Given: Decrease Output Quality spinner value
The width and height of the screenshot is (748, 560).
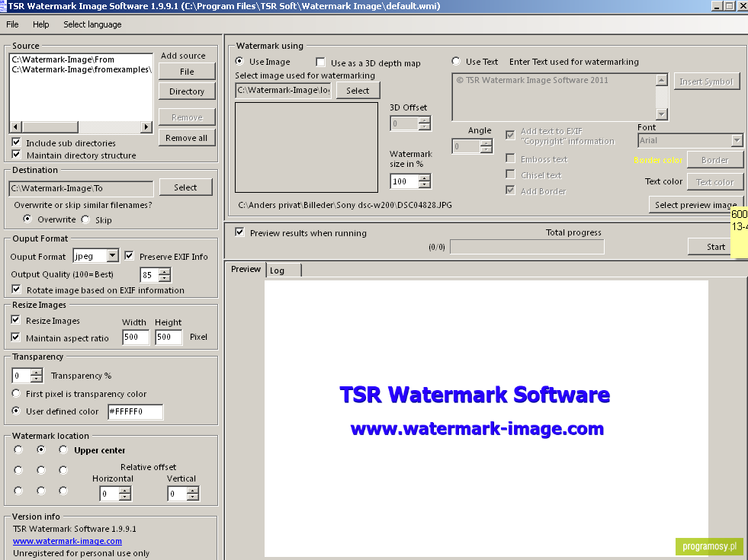Looking at the screenshot, I should coord(165,278).
